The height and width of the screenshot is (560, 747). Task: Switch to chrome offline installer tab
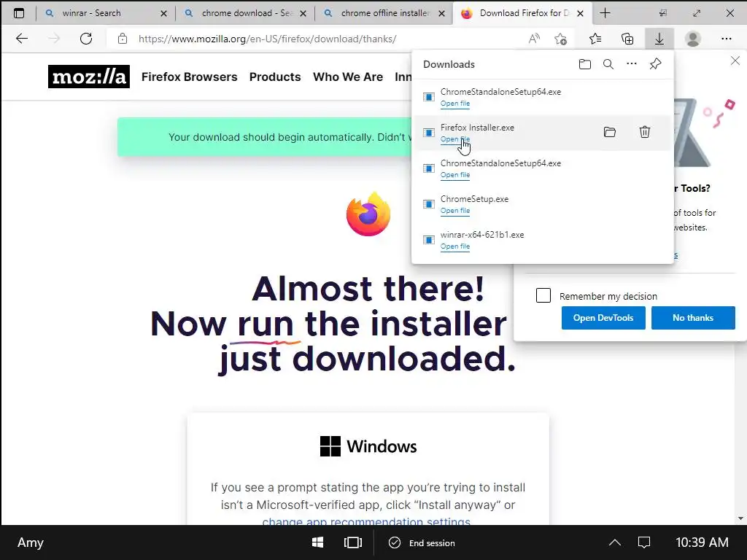[x=384, y=13]
